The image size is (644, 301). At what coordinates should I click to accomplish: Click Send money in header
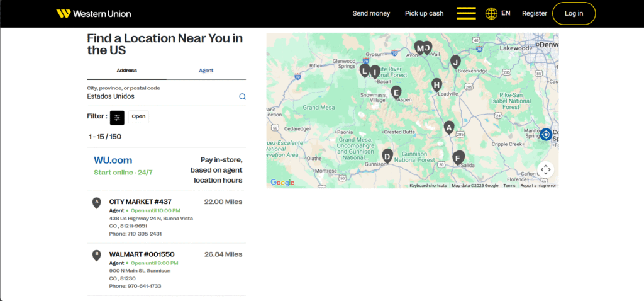click(x=371, y=13)
